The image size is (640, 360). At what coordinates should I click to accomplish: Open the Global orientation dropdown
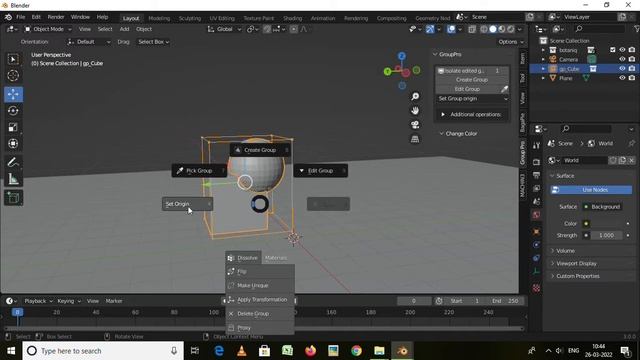[x=224, y=29]
